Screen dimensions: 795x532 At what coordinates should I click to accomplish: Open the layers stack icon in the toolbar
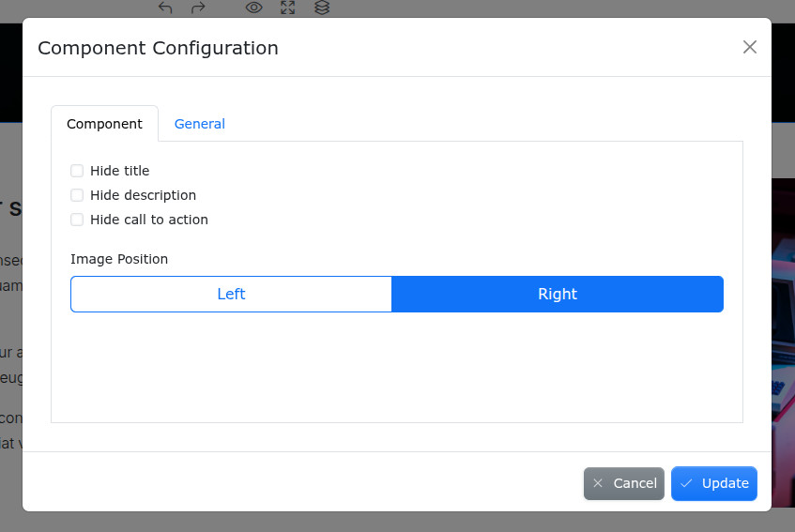click(x=322, y=8)
